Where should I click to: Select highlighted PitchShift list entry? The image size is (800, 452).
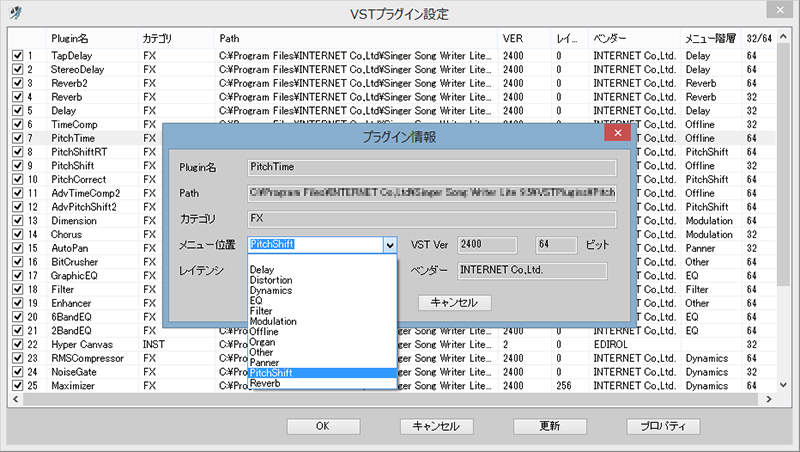pyautogui.click(x=322, y=373)
